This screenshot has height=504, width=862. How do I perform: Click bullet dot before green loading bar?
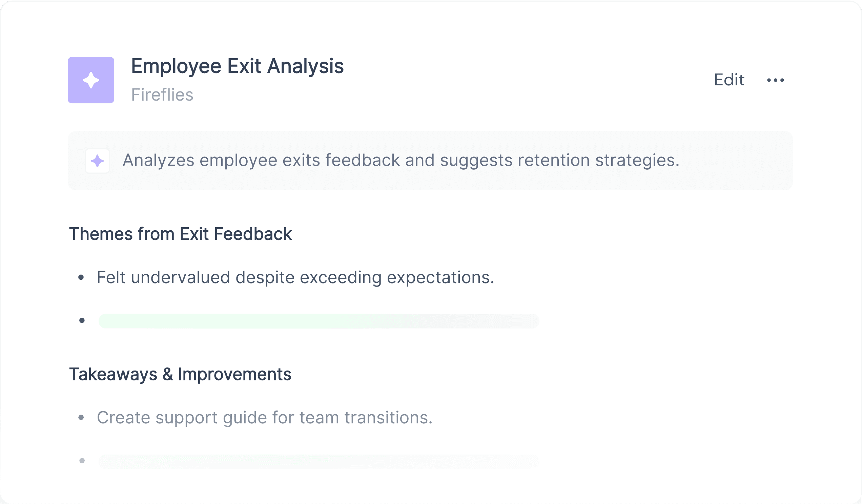[x=82, y=320]
